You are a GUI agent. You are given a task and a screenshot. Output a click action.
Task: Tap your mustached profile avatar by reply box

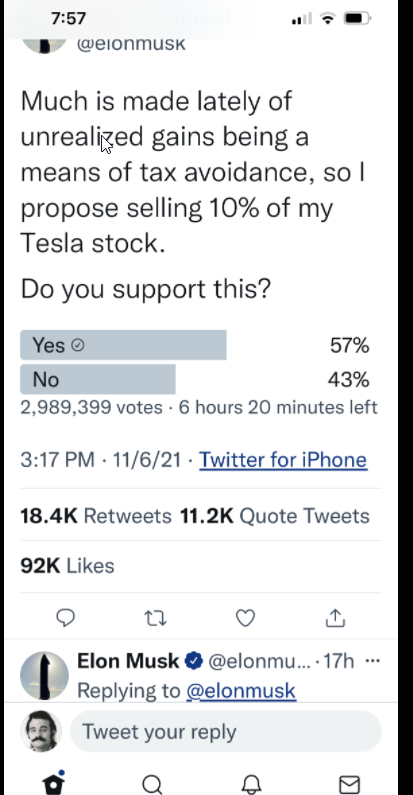point(41,731)
